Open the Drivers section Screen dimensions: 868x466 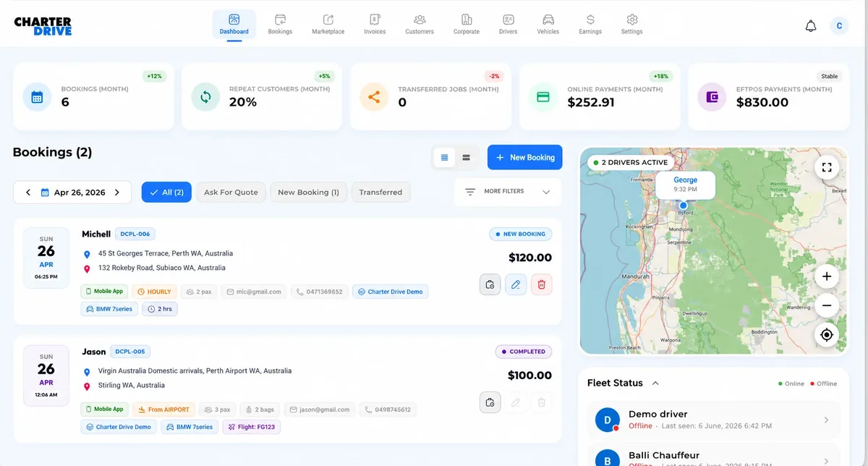click(508, 24)
